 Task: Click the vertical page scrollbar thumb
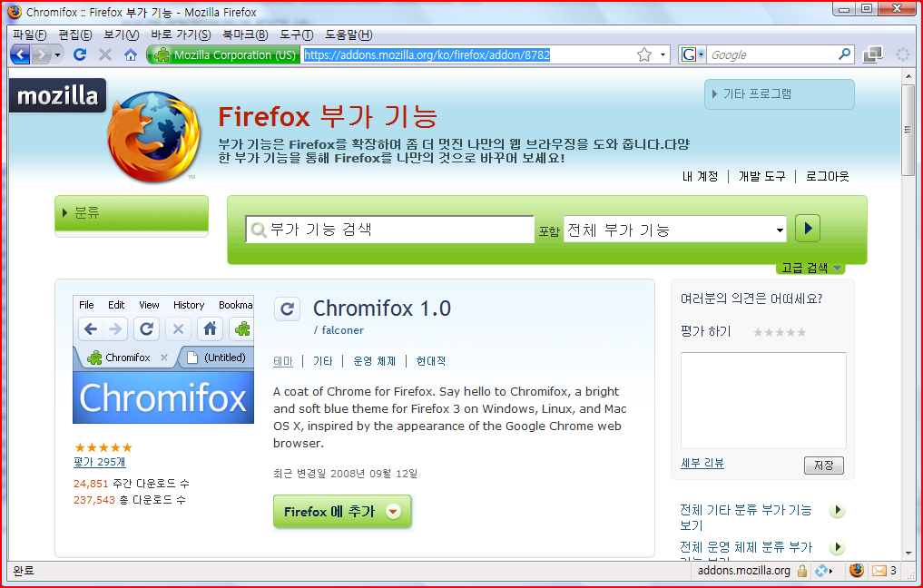tap(908, 130)
